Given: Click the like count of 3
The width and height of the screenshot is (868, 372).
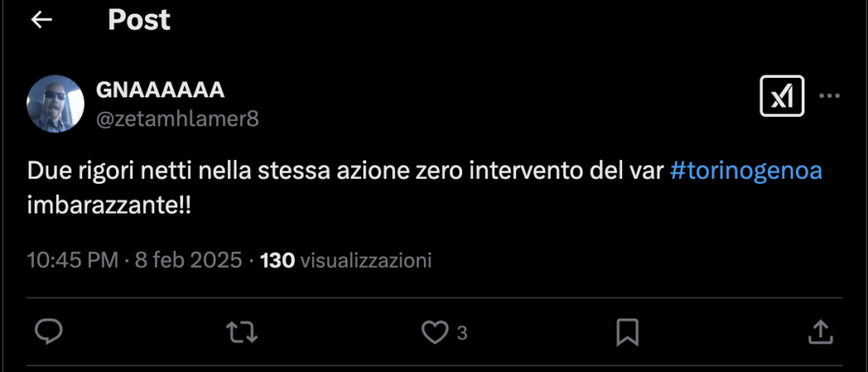Looking at the screenshot, I should pos(462,333).
